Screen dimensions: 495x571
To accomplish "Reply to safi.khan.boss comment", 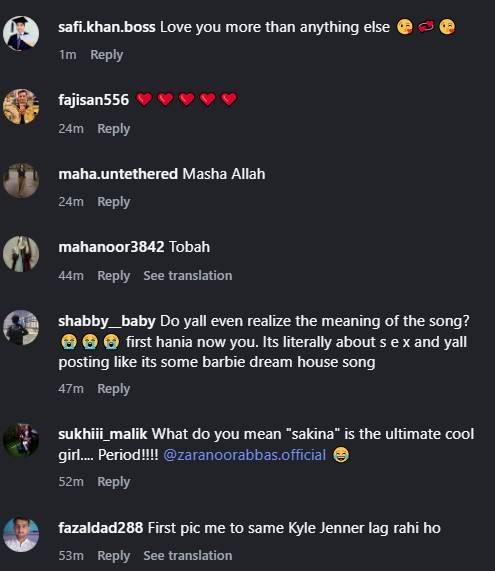I will point(106,55).
